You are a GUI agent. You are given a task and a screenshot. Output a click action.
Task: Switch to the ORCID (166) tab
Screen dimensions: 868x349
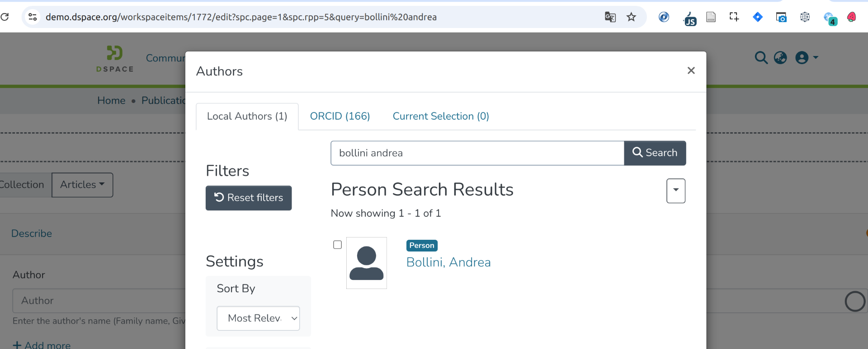coord(340,116)
